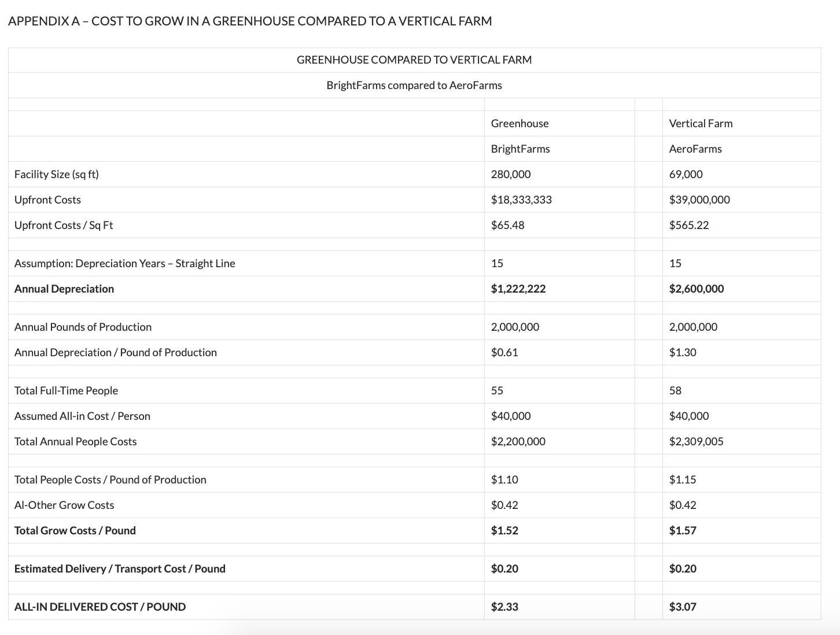Click the $39,000,000 upfront cost cell
Screen dimensions: 840x635
coord(699,200)
